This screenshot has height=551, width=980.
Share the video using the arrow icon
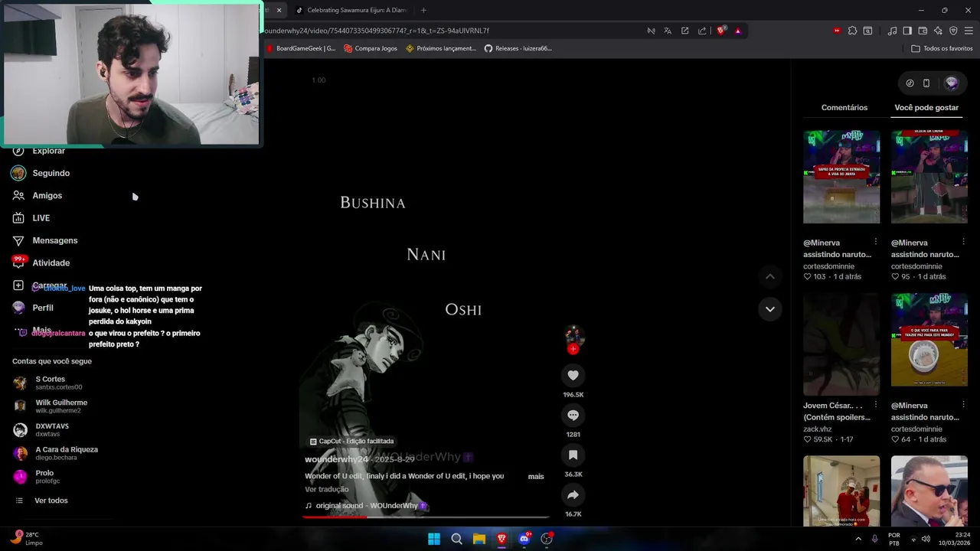(573, 494)
